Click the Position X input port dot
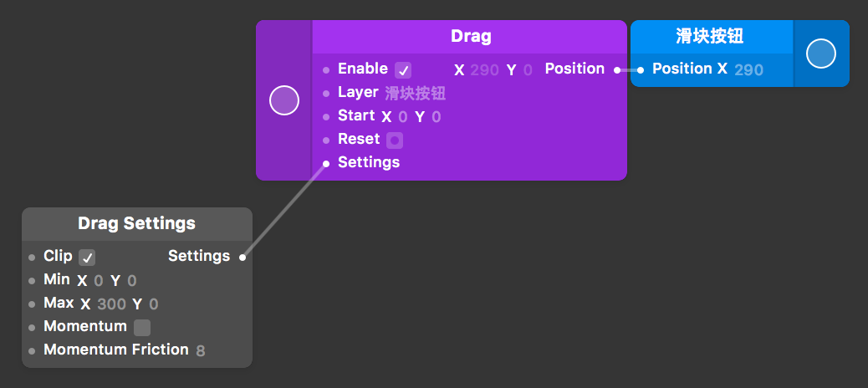Viewport: 868px width, 388px height. 641,70
